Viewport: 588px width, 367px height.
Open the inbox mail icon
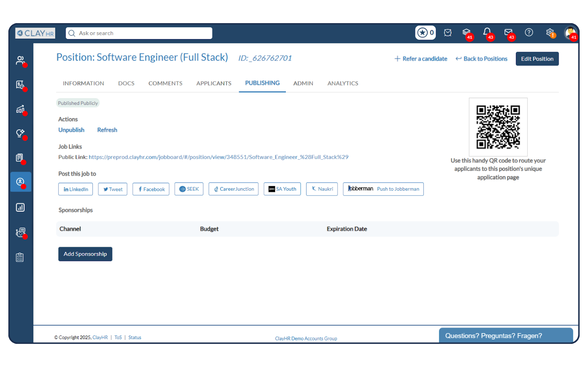pyautogui.click(x=508, y=32)
